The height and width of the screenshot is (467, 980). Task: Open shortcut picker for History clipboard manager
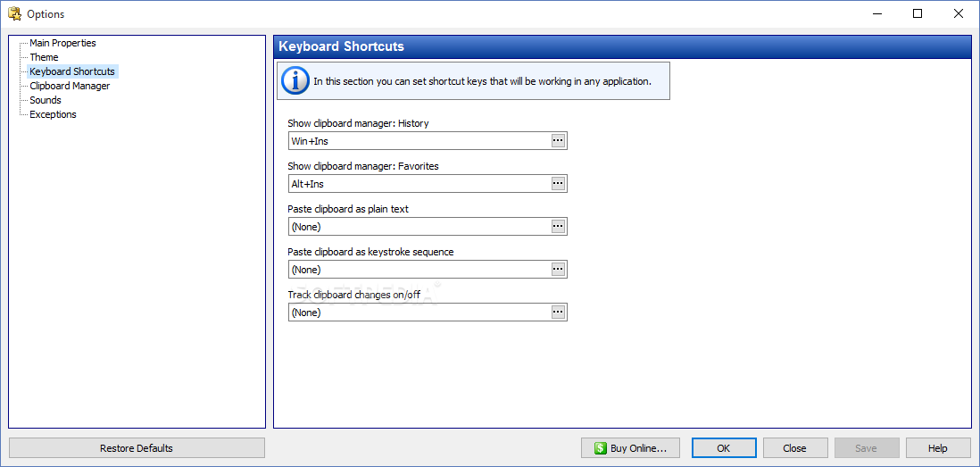pyautogui.click(x=558, y=141)
